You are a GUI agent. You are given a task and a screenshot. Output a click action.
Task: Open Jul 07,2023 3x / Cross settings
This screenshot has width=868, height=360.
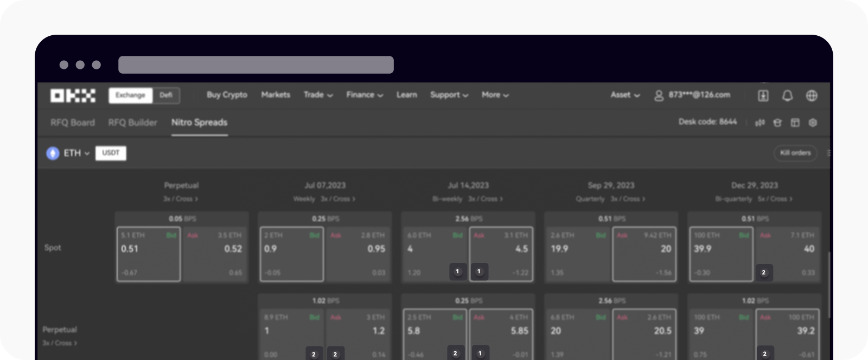(x=337, y=199)
